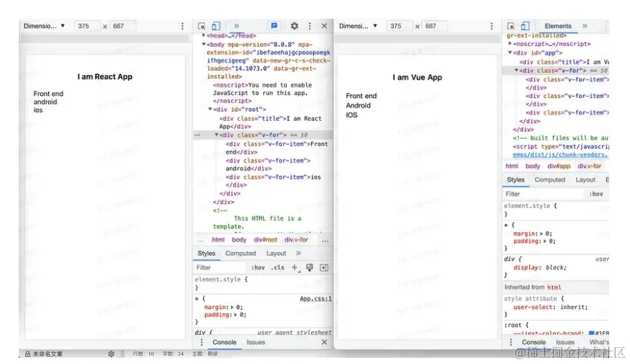Expand the head node in React DOM tree

coord(204,35)
